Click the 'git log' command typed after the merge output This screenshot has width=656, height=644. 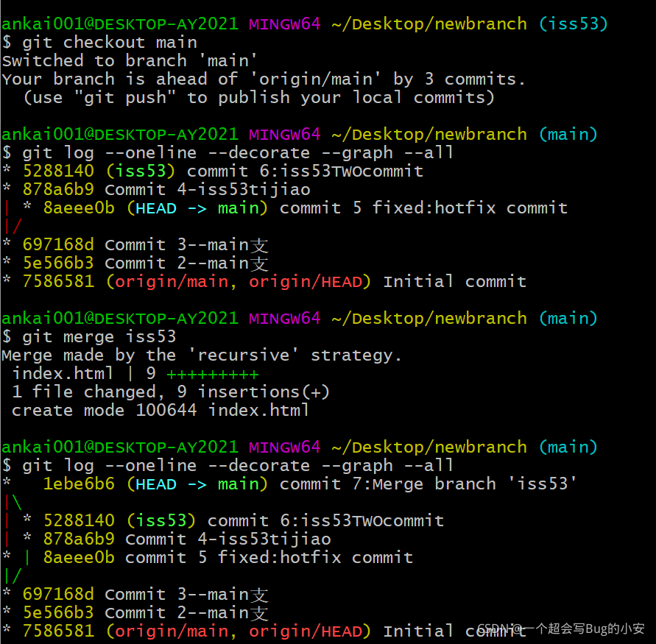pyautogui.click(x=228, y=465)
